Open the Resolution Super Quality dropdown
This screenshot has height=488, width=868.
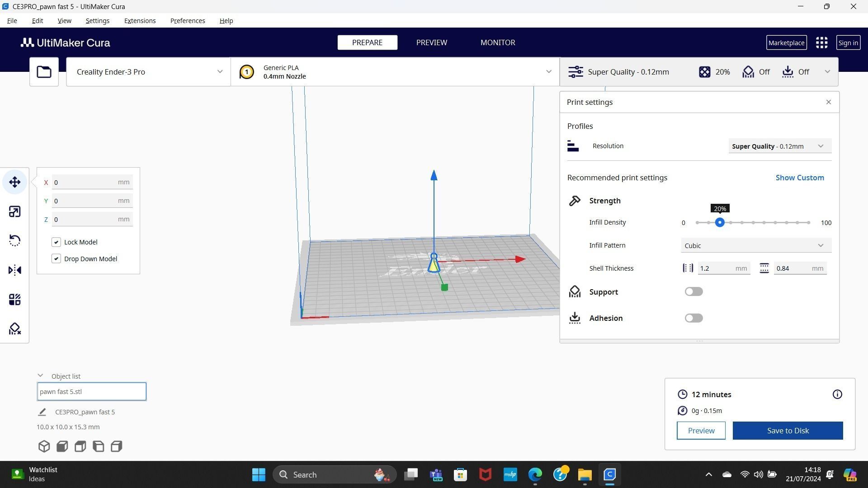tap(779, 146)
